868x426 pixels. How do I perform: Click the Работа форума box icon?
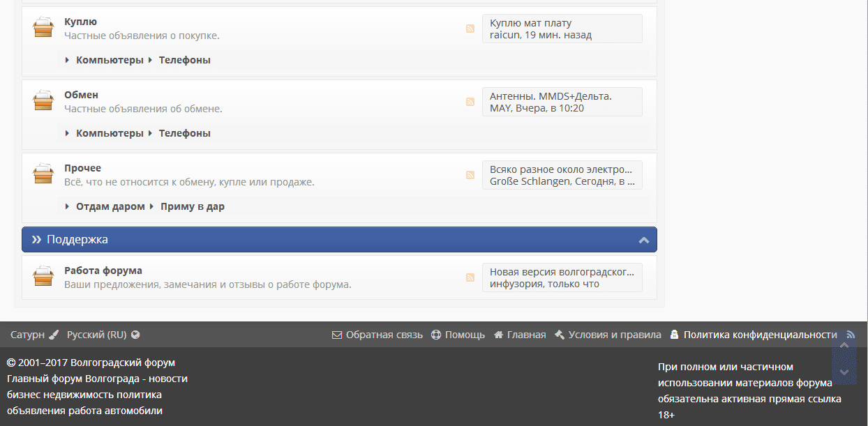click(43, 277)
